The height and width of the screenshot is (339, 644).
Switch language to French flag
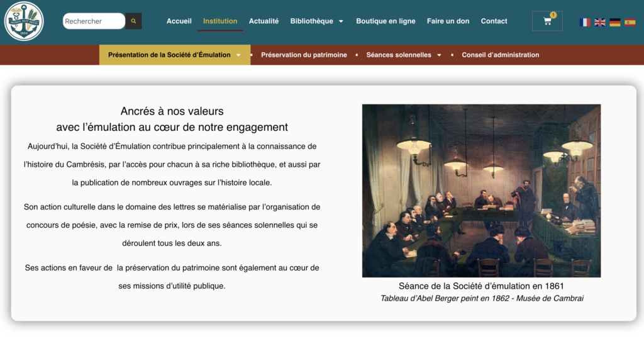point(585,22)
